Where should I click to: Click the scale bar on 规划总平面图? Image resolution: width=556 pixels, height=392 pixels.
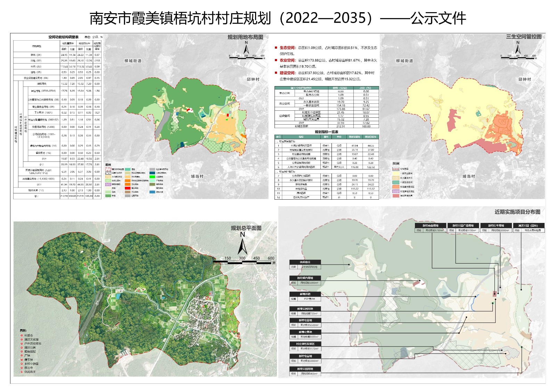click(x=244, y=261)
